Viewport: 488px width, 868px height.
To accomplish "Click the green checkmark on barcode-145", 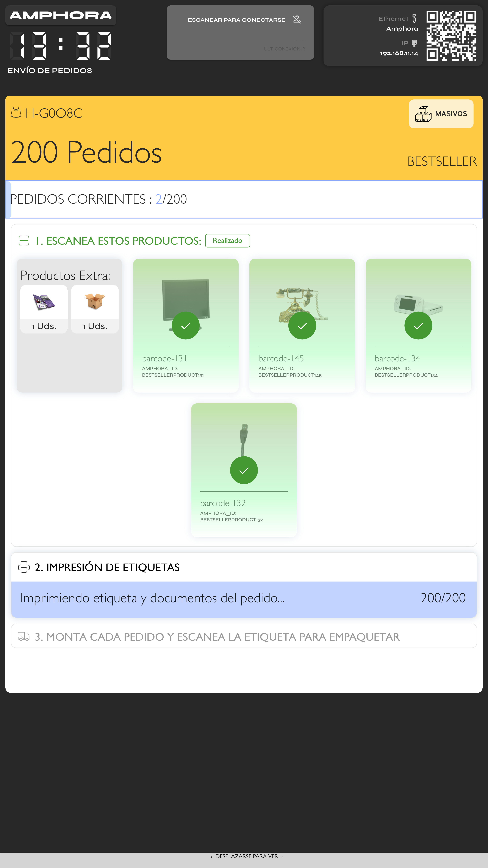I will (302, 325).
